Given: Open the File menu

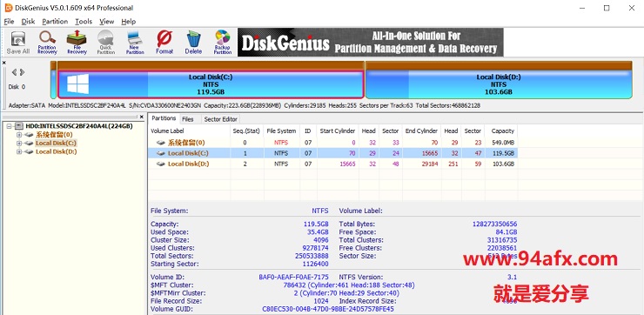Looking at the screenshot, I should (9, 22).
